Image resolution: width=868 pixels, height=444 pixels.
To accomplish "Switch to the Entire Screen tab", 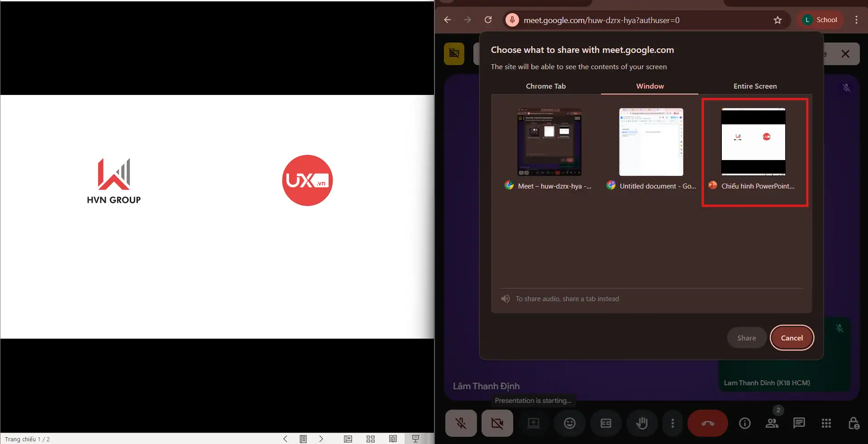I will click(x=755, y=86).
